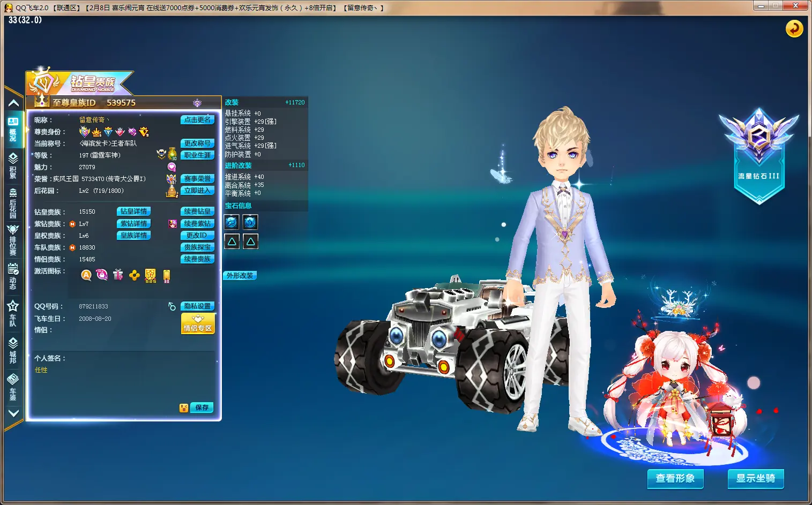
Task: Click the yellow clover activation icon
Action: click(x=134, y=275)
